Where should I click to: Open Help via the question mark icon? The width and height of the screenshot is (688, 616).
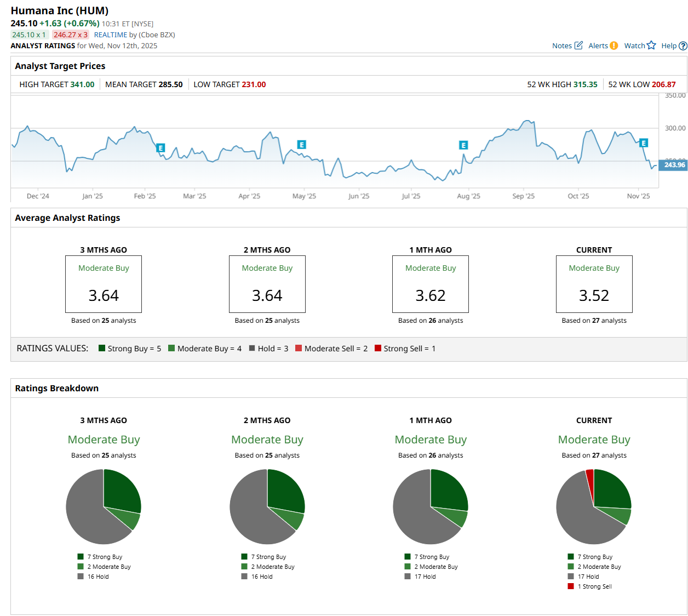tap(683, 46)
